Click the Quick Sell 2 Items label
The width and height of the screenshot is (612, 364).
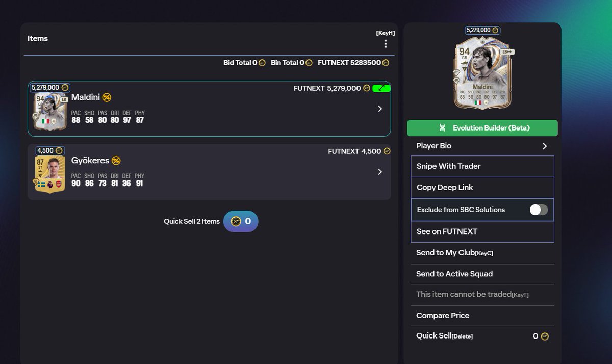click(x=192, y=221)
